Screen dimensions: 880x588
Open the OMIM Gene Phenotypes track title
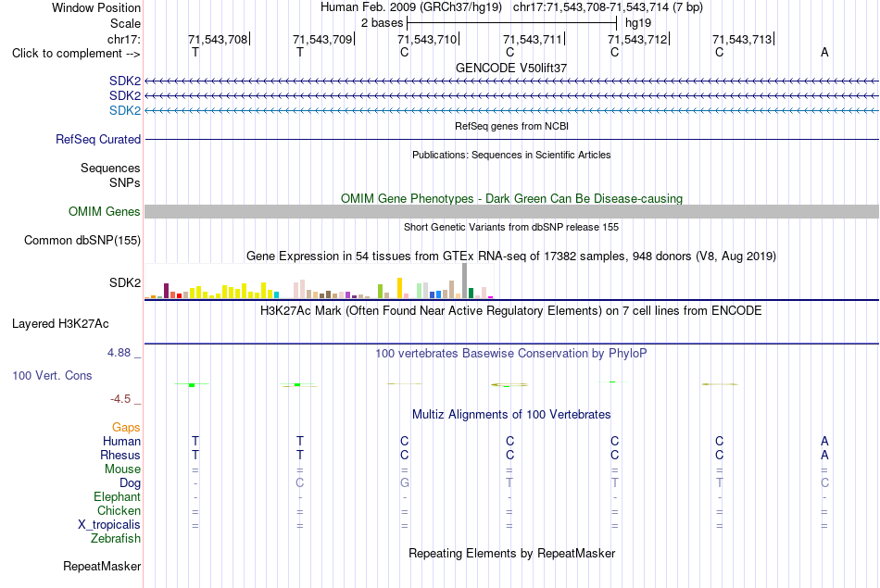tap(511, 198)
